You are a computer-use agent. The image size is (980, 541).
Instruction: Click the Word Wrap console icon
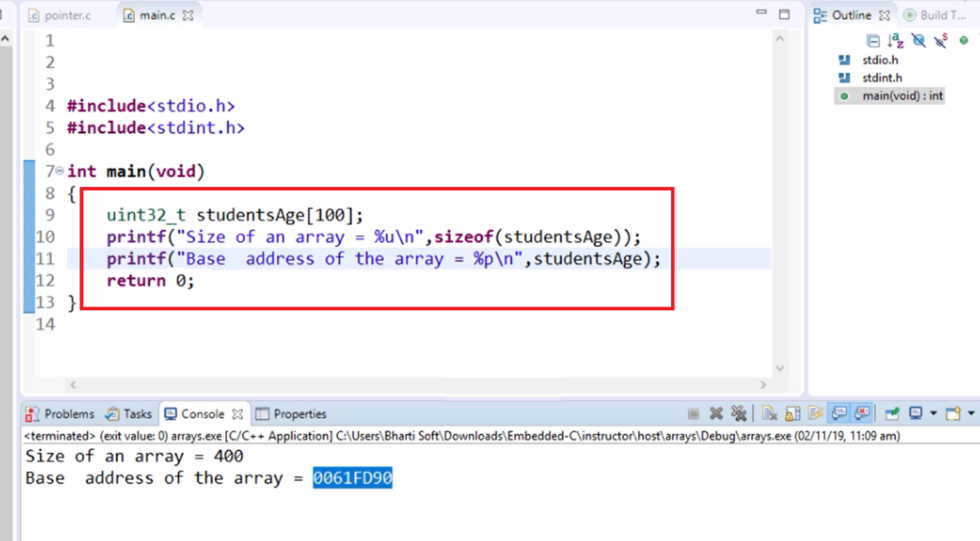pos(815,414)
